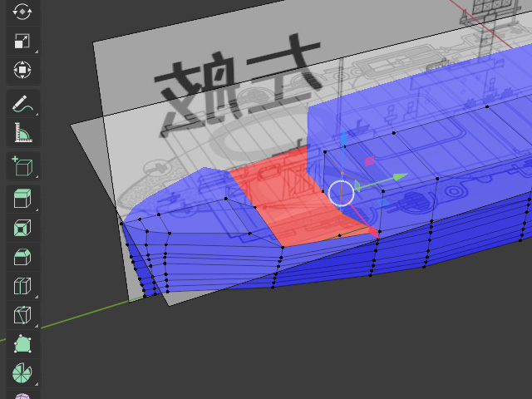Select the Scale tool
The height and width of the screenshot is (399, 532).
pyautogui.click(x=22, y=42)
